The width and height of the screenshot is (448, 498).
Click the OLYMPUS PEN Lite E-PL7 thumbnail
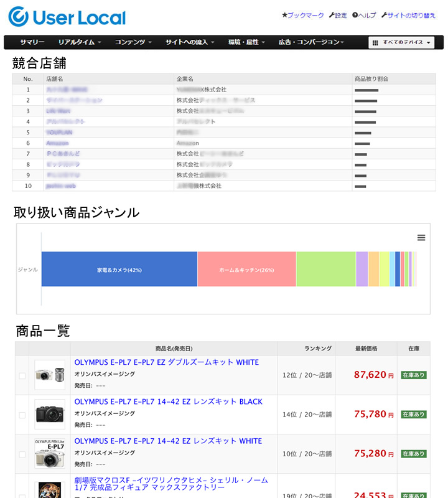(x=50, y=454)
